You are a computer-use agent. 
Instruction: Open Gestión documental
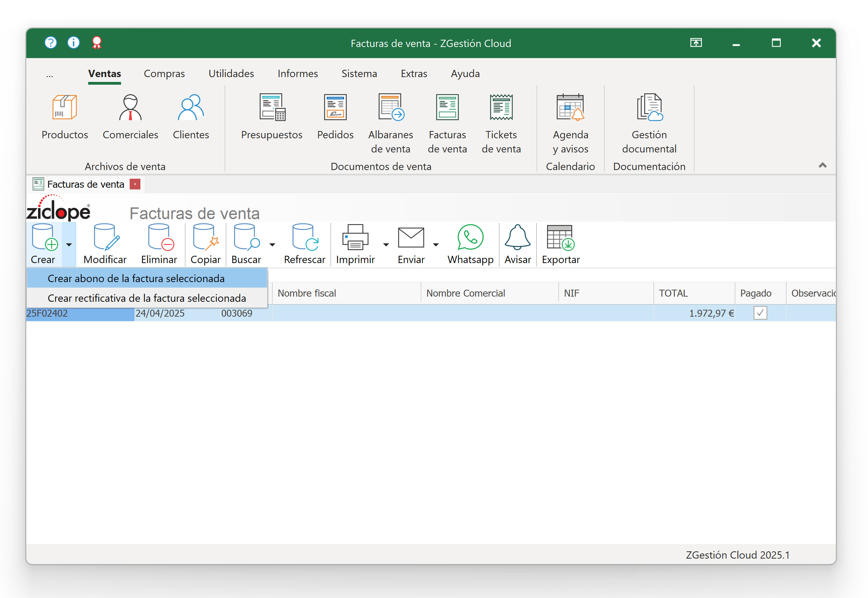(649, 124)
